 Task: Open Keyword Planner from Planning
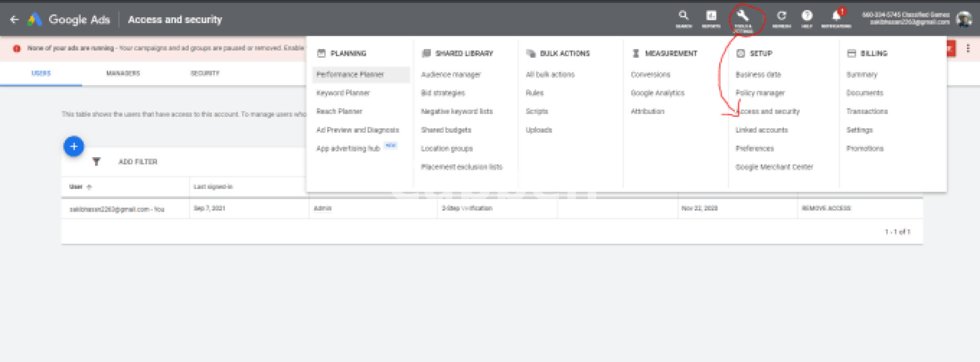(343, 93)
